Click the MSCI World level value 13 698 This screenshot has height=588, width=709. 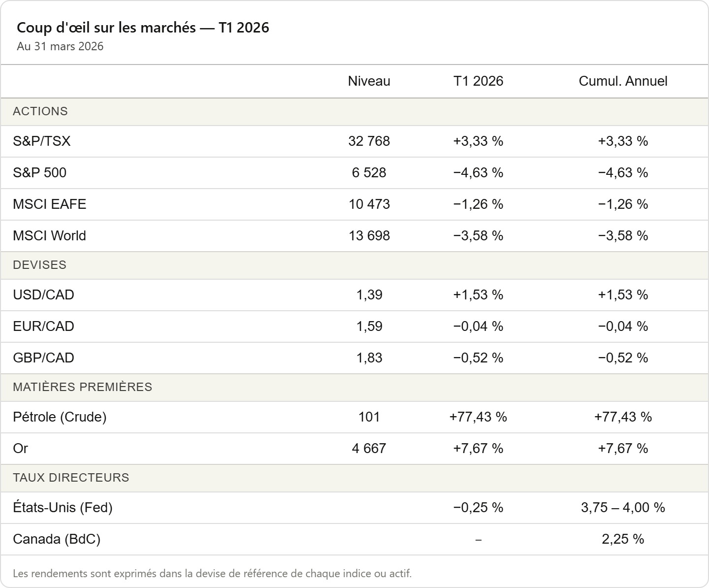tap(369, 236)
